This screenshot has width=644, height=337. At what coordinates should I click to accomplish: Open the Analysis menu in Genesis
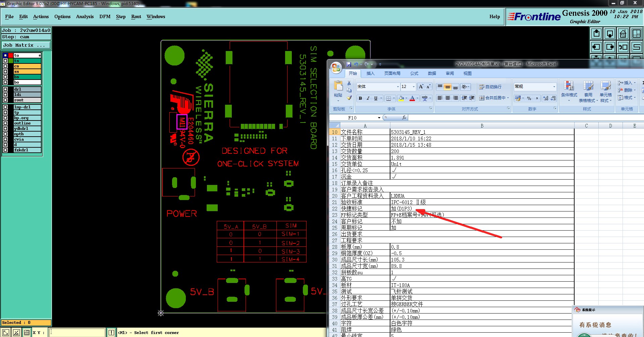point(85,16)
